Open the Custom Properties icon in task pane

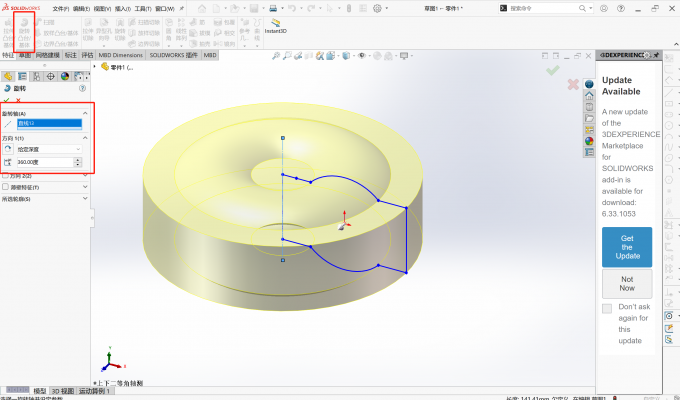(589, 152)
